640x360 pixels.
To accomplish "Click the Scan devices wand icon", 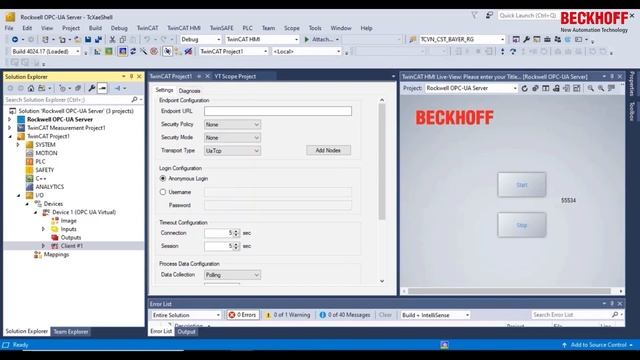I will [143, 51].
